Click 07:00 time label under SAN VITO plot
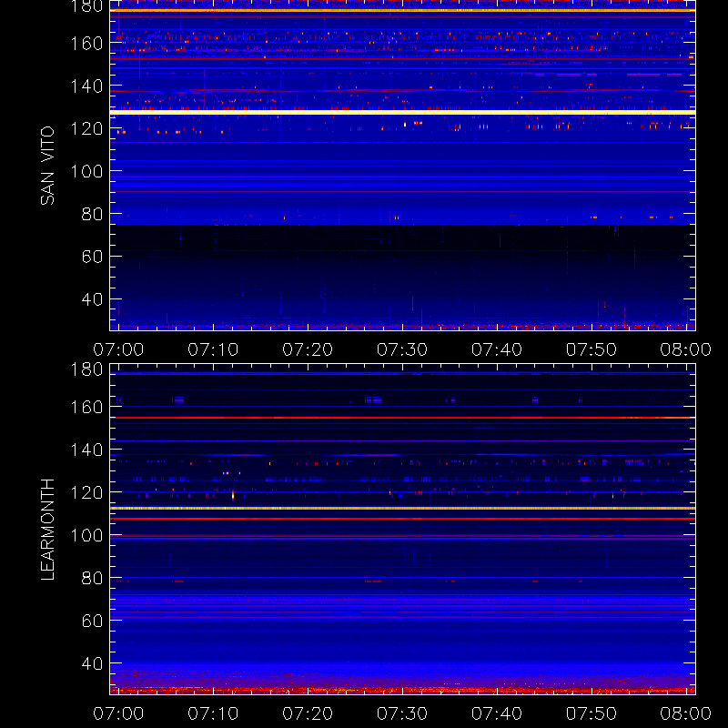The image size is (728, 728). click(118, 349)
